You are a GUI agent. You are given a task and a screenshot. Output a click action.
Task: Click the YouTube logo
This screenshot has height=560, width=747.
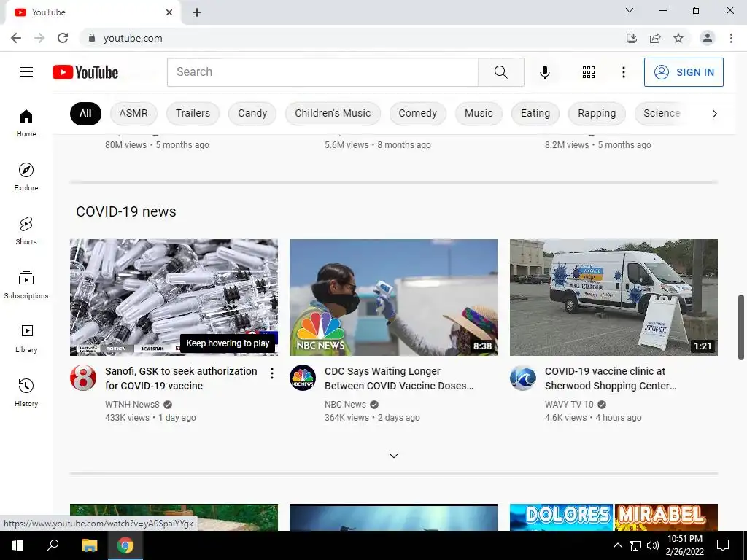click(x=85, y=72)
